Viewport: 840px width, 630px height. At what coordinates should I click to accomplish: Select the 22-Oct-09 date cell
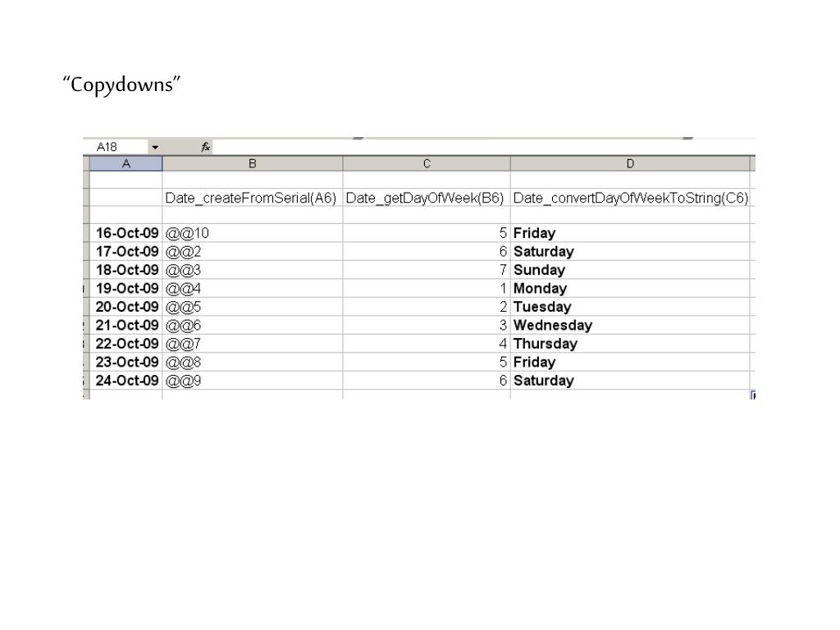point(126,344)
